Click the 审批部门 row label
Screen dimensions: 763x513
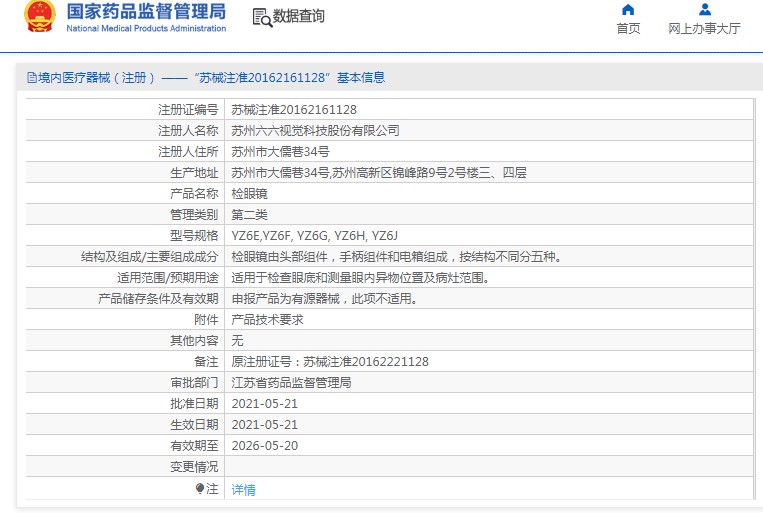pos(194,382)
